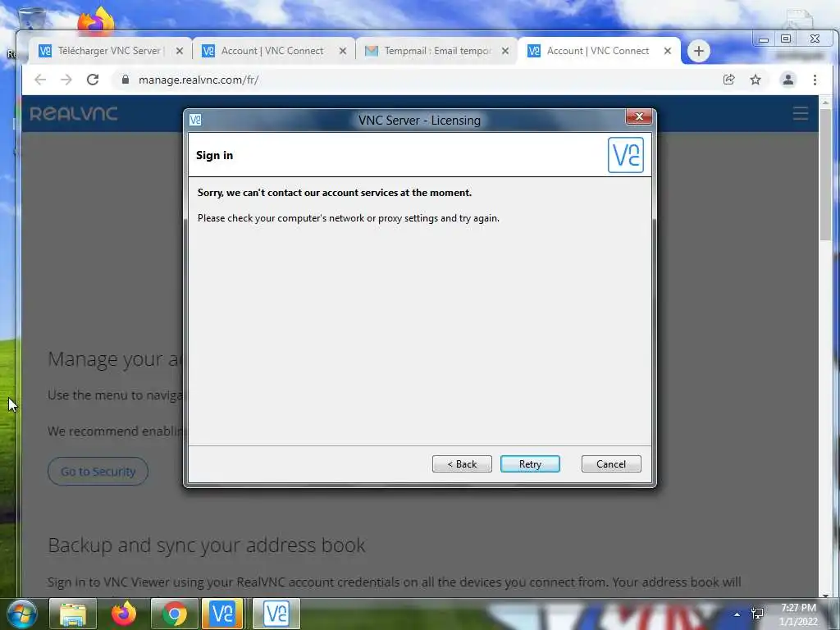Click the VNC logo in the dialog header
840x630 pixels.
(626, 155)
